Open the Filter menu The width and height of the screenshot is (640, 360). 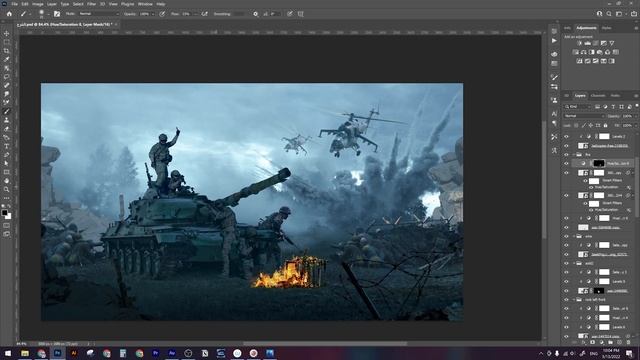[91, 4]
